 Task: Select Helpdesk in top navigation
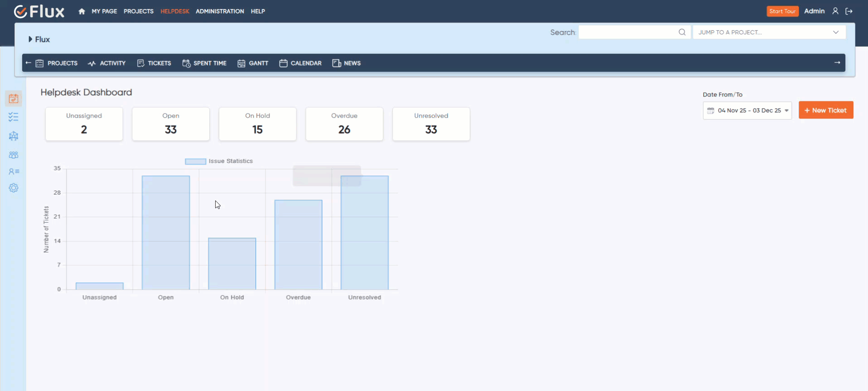tap(175, 11)
